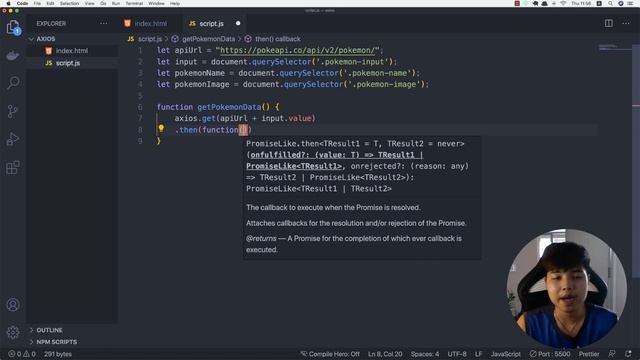The image size is (640, 360).
Task: Open the Edit menu
Action: tap(50, 3)
